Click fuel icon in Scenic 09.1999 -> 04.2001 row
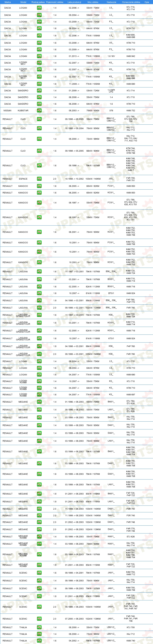 tap(39, 573)
